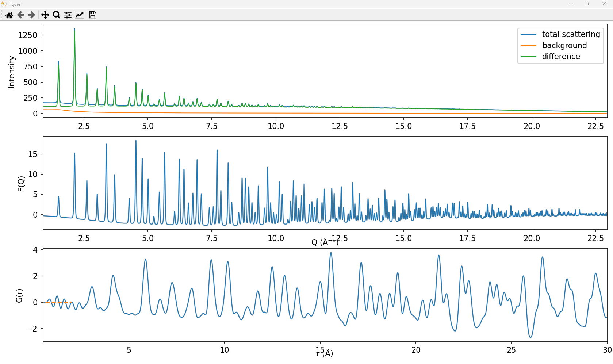Image resolution: width=613 pixels, height=364 pixels.
Task: Go forward to the next view
Action: (x=32, y=15)
